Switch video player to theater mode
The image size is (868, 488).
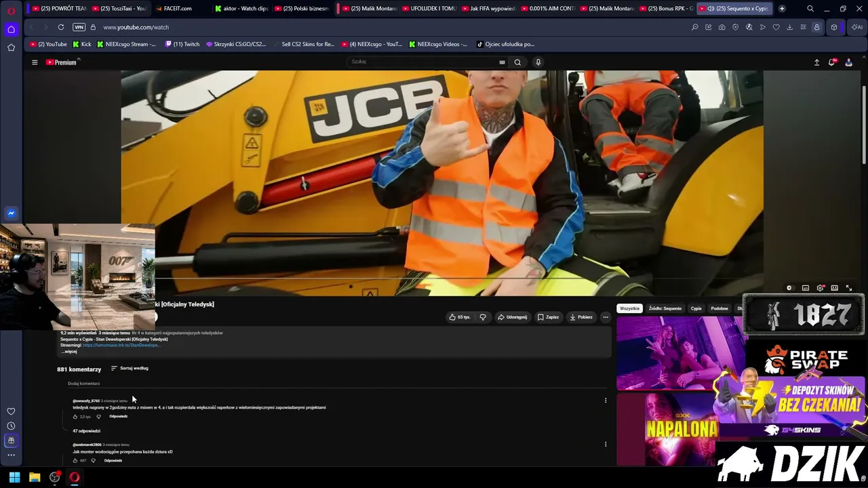click(835, 288)
